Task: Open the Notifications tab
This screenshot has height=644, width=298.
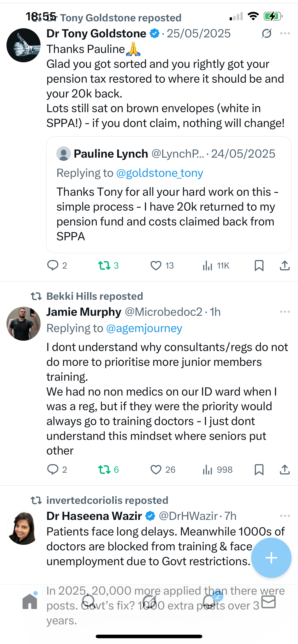Action: [209, 602]
